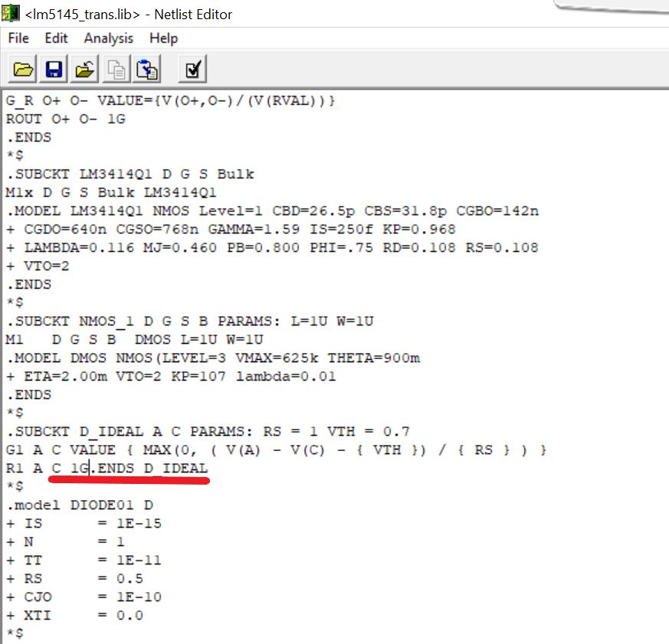Click the '.MODEL LM3414Q1 NMOS Level=1' line

[x=273, y=211]
